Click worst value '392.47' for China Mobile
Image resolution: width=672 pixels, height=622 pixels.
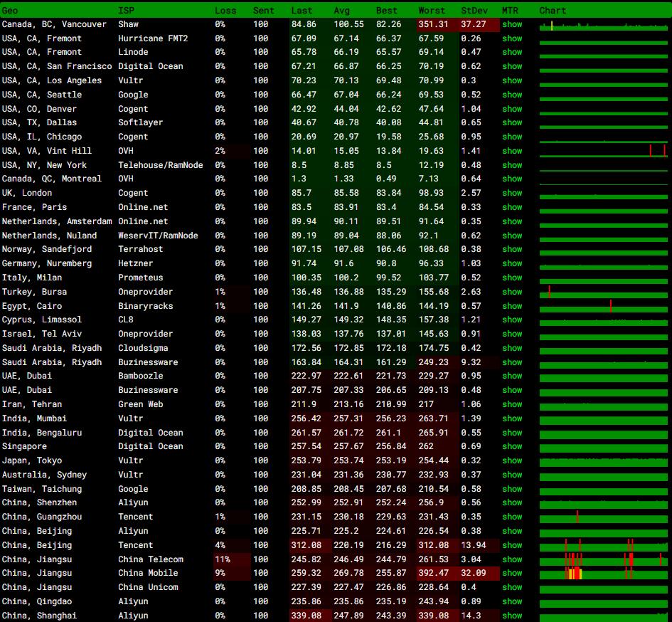pyautogui.click(x=433, y=573)
